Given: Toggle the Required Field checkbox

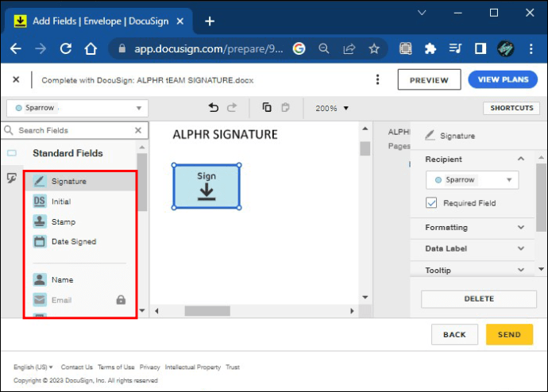Looking at the screenshot, I should point(431,203).
